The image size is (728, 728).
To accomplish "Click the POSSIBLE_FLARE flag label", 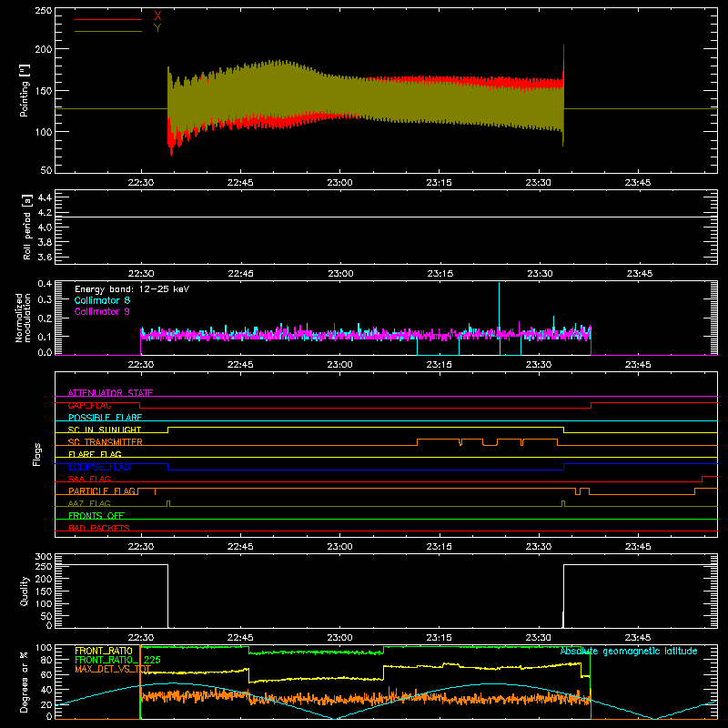I will coord(105,418).
